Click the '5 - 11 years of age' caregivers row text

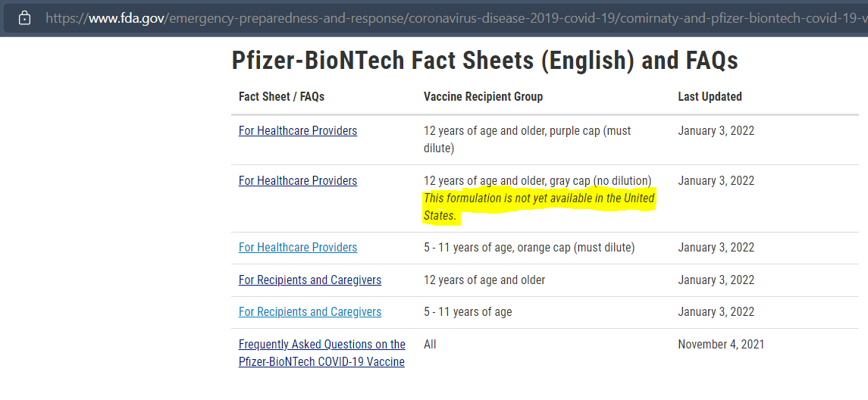click(x=468, y=312)
